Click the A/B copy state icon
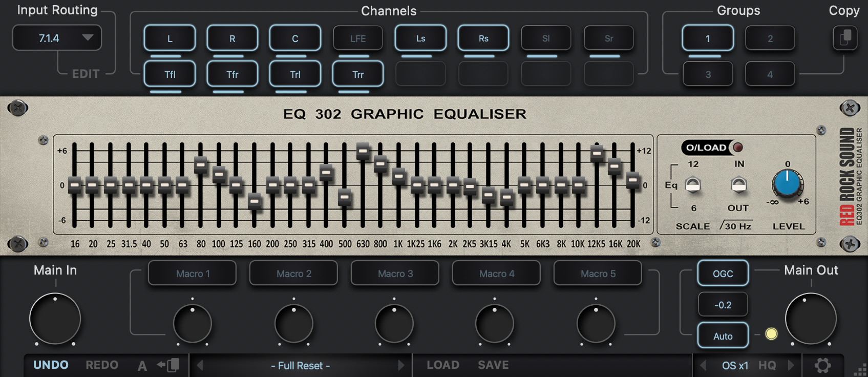Image resolution: width=868 pixels, height=377 pixels. point(168,365)
